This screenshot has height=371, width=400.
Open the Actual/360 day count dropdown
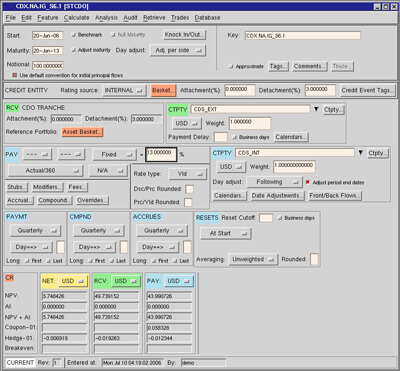pos(45,171)
